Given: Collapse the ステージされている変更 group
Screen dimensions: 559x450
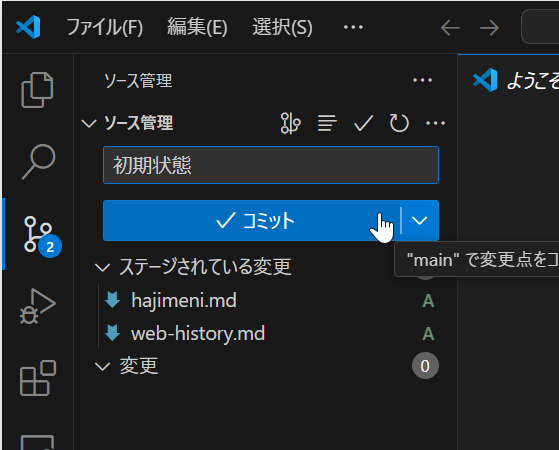Looking at the screenshot, I should (x=102, y=267).
